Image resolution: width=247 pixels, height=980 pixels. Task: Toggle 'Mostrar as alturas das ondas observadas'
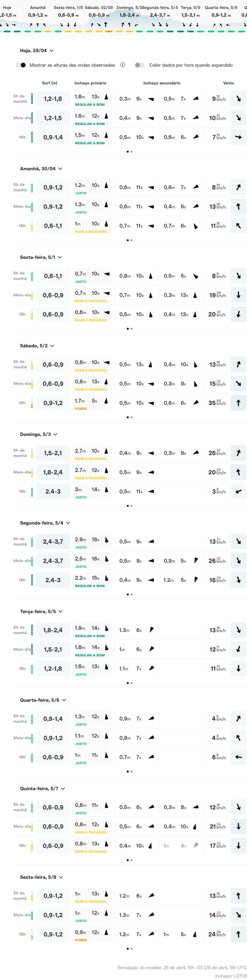coord(21,65)
